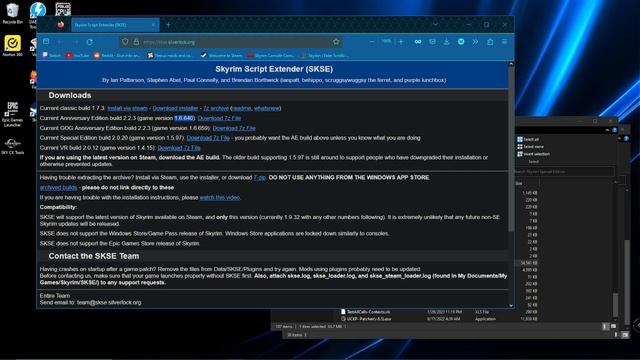Screen dimensions: 640x360
Task: Click the web page vertical scrollbar thumb
Action: (x=511, y=149)
